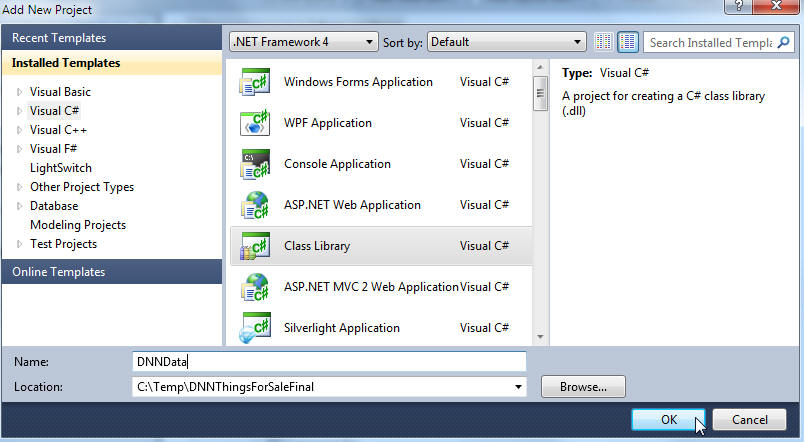Close the Add New Project dialog

(x=776, y=6)
